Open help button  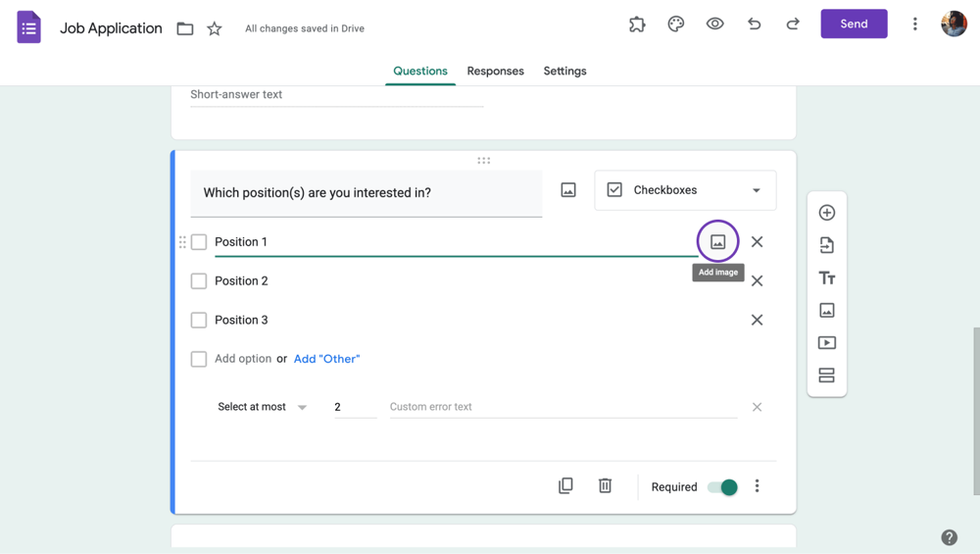pos(950,537)
